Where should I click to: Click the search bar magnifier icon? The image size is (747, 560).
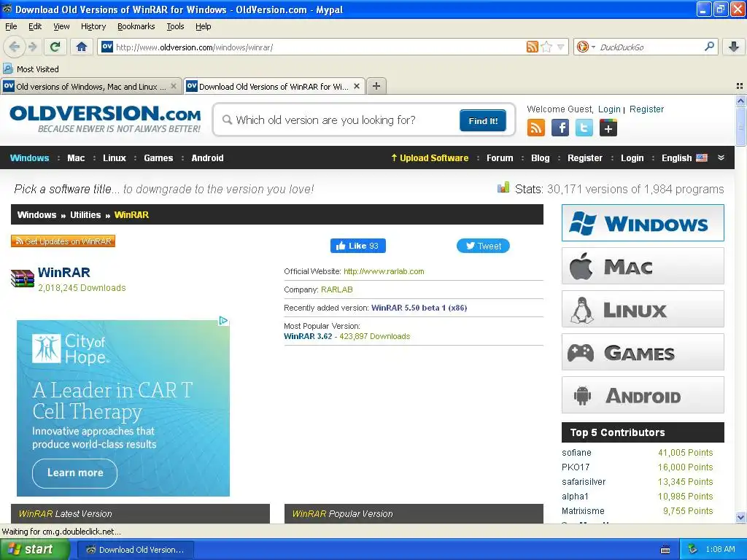709,47
